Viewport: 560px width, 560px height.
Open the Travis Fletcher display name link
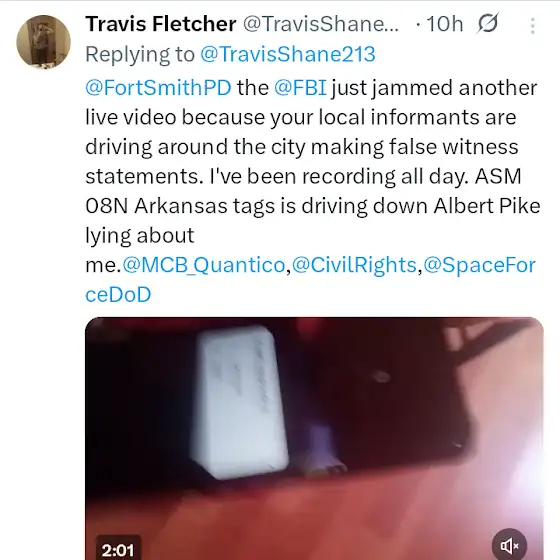(x=161, y=24)
